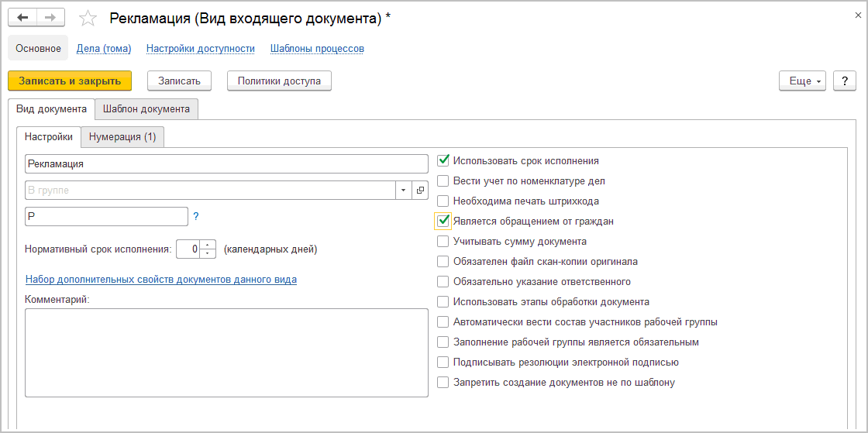Add this form to favorites star
Screen dimensions: 868x433
(88, 19)
